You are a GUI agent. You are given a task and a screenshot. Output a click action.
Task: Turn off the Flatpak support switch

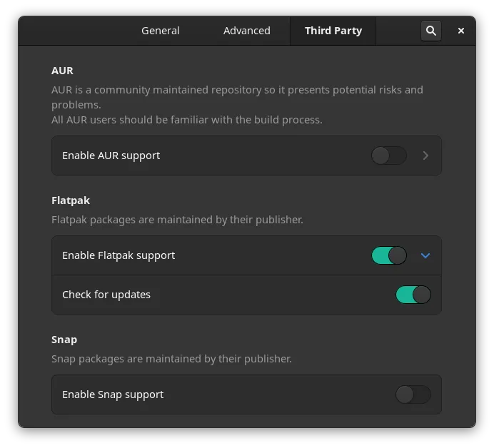(389, 255)
